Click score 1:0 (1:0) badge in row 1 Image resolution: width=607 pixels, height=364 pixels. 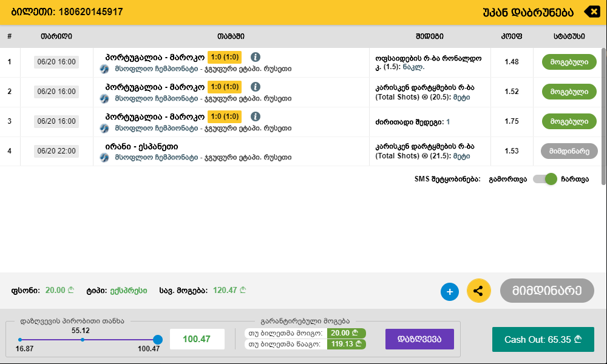coord(225,57)
